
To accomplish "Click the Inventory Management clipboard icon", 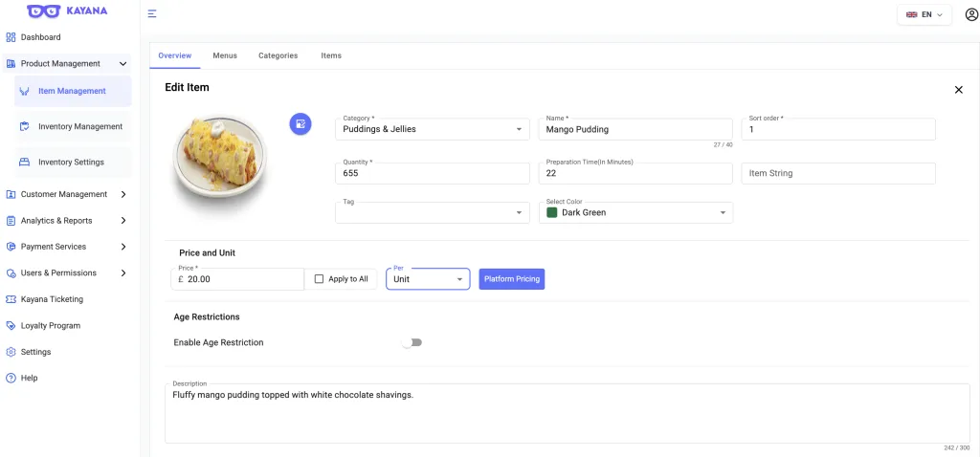I will click(25, 127).
